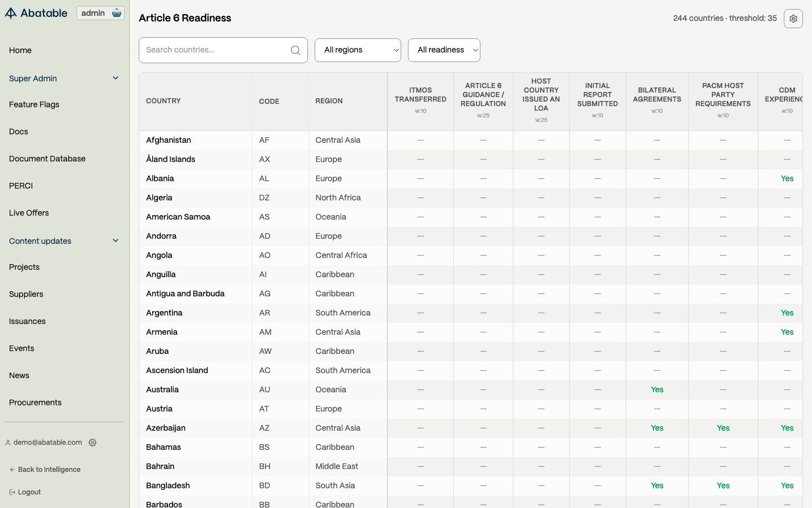Click the search magnifier icon
The height and width of the screenshot is (508, 812).
295,50
